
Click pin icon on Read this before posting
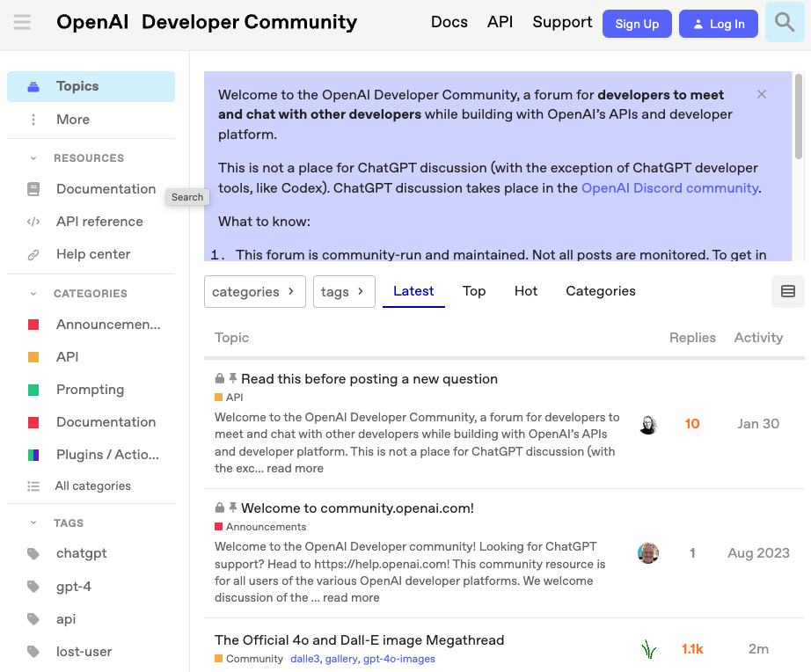[233, 379]
